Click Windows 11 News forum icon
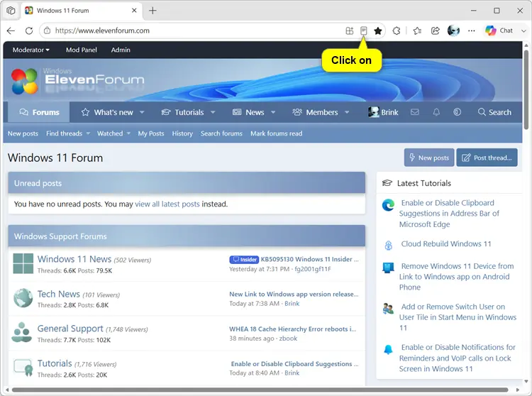Screen dimensions: 532x396 pos(23,264)
